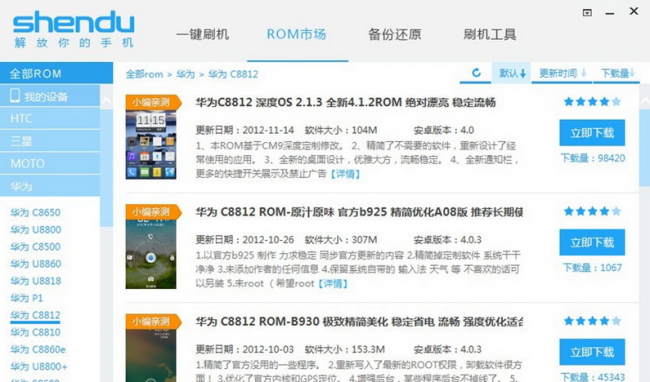
Task: Click the 下载量：1067 text
Action: 592,268
